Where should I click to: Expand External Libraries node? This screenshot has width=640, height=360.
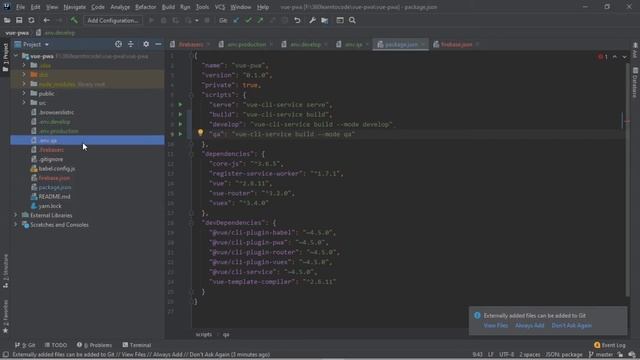tap(16, 215)
